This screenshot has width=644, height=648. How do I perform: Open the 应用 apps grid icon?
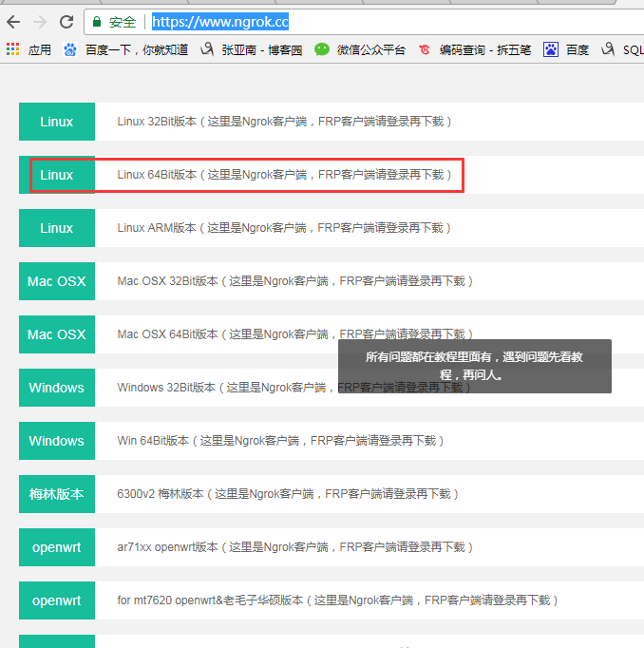pos(12,49)
